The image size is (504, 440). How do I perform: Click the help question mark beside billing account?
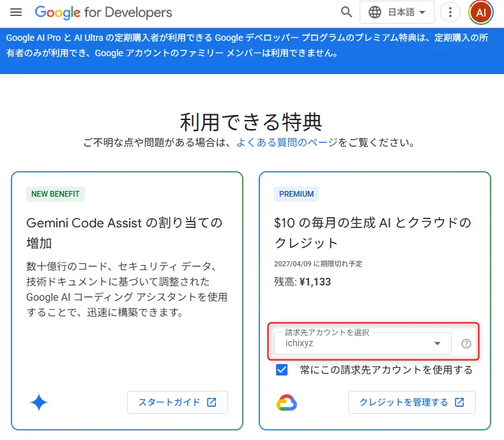coord(466,344)
